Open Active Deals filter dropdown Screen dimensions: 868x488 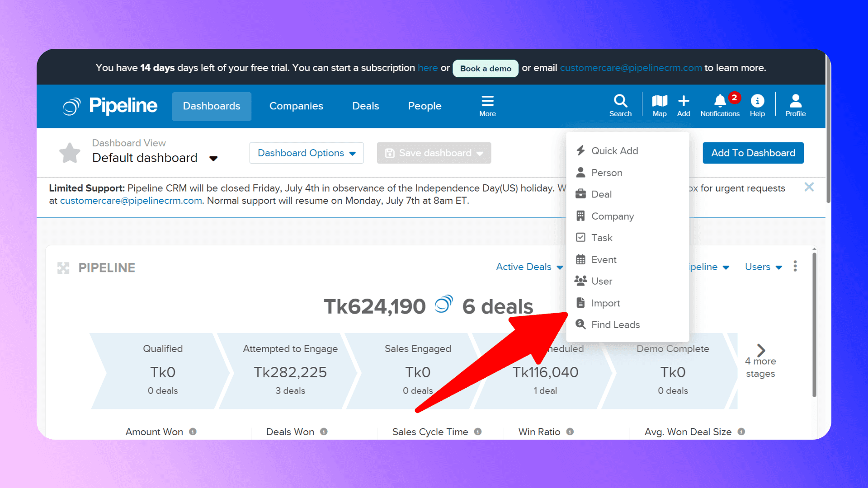coord(529,267)
